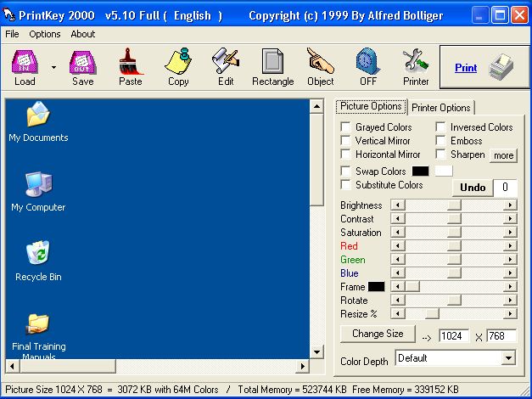Click the preview vertical scrollbar up arrow

(x=316, y=107)
